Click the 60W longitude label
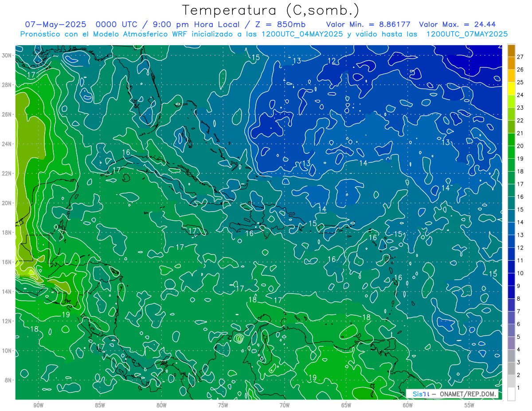 408,405
